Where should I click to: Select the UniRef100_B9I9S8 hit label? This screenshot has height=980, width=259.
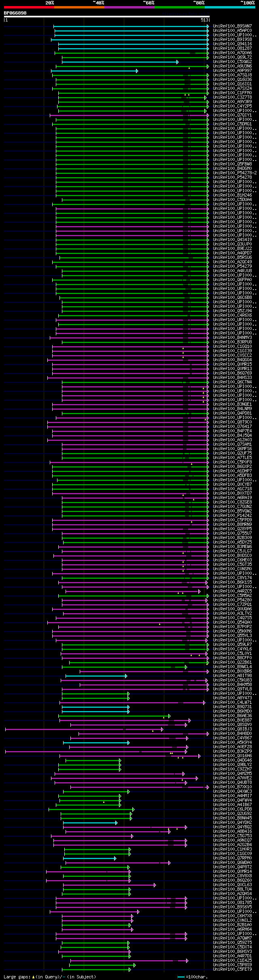(232, 40)
